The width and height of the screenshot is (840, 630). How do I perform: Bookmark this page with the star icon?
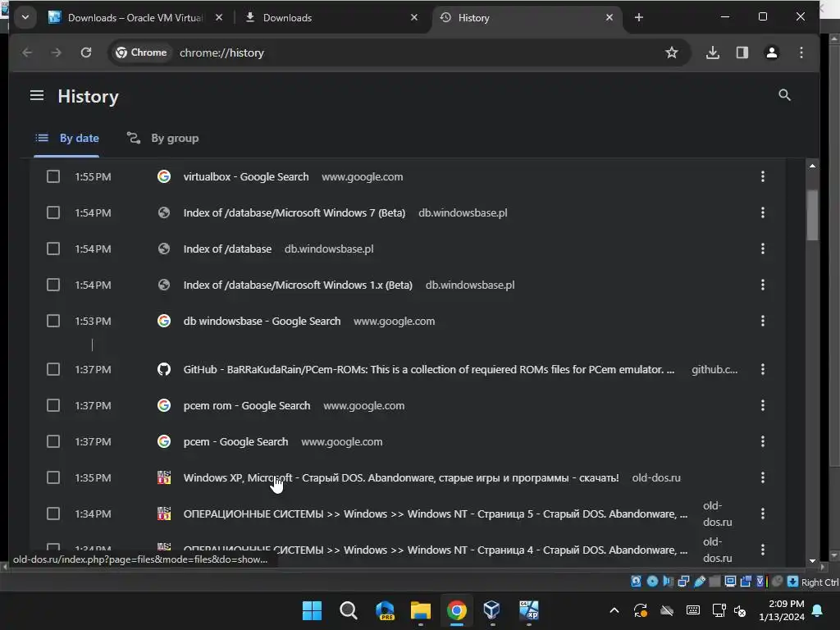tap(671, 52)
